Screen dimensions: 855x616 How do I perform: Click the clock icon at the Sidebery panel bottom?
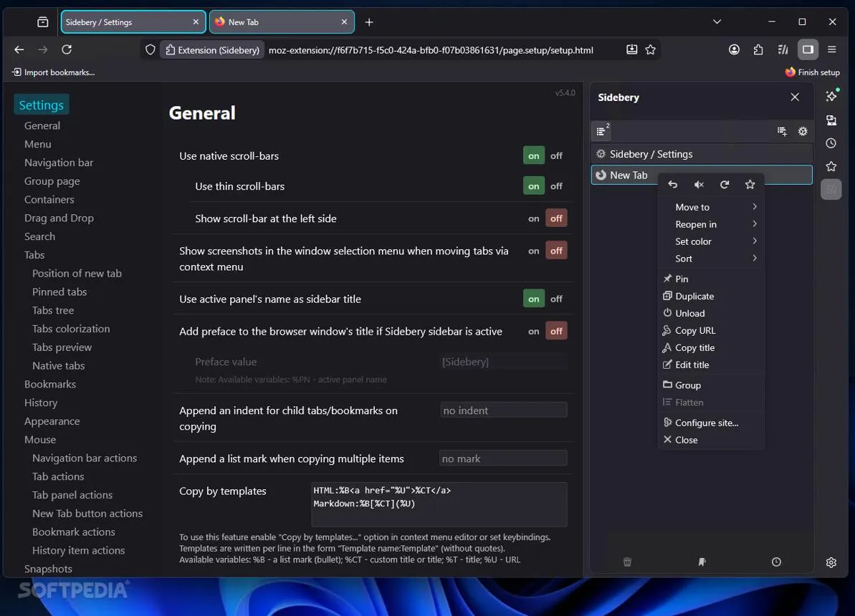(776, 562)
